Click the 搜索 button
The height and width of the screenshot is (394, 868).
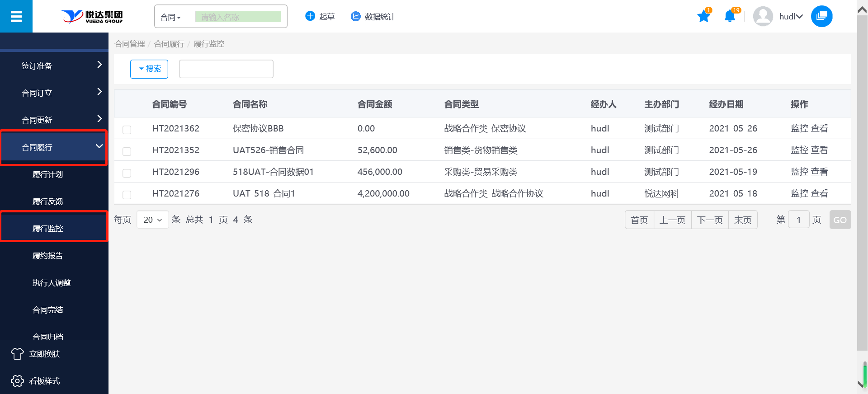tap(149, 69)
